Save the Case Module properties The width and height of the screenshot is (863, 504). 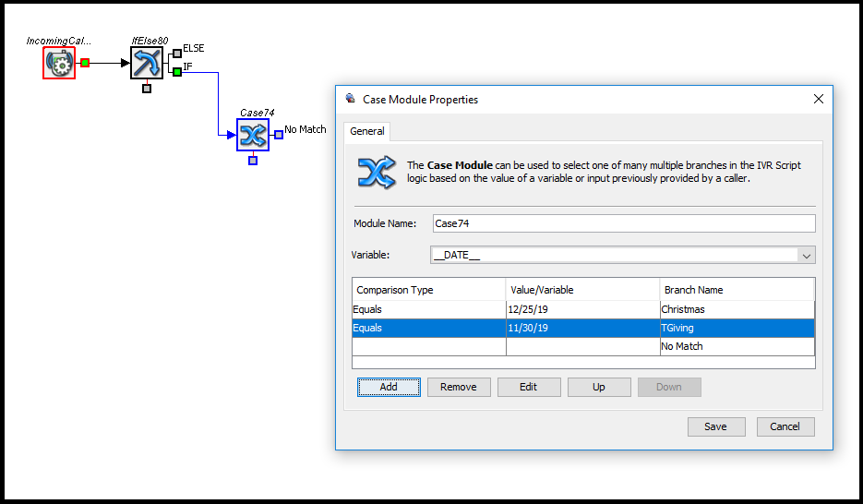click(716, 426)
